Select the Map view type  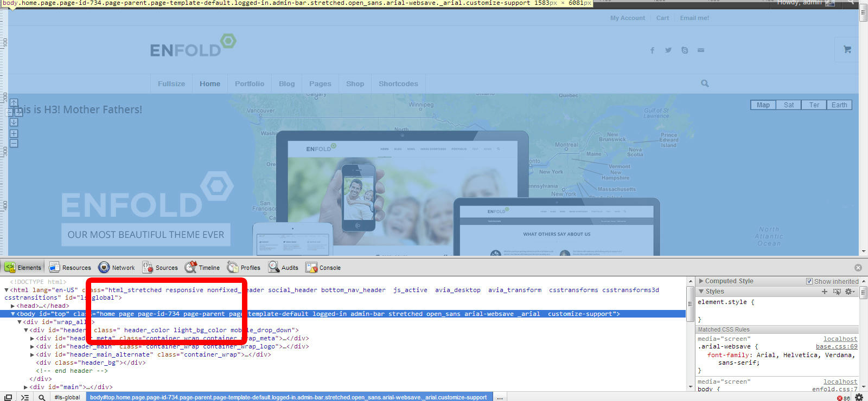click(763, 105)
